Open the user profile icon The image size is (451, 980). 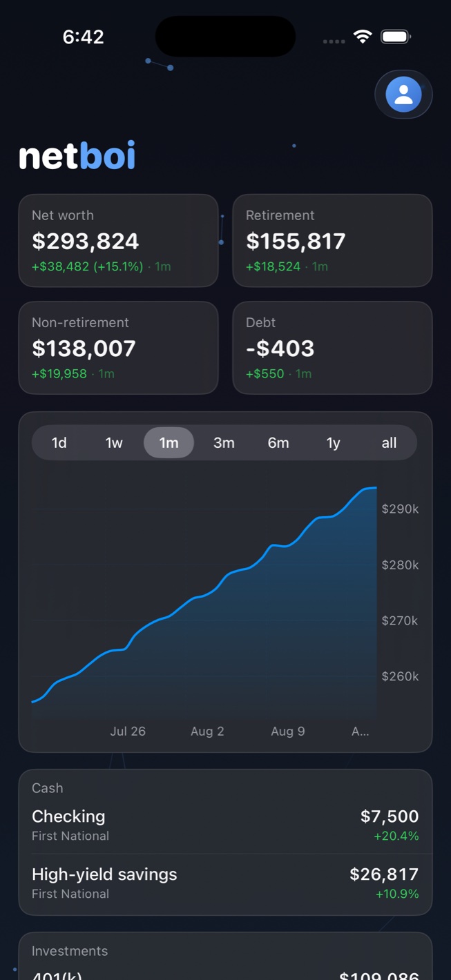coord(403,95)
